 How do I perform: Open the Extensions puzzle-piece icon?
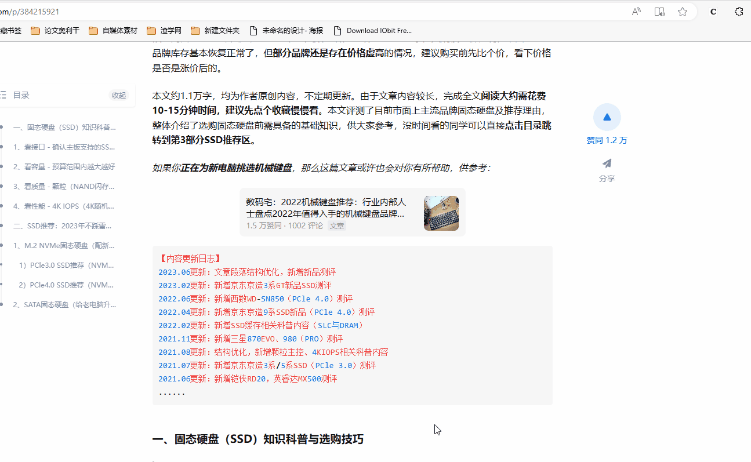coord(739,11)
